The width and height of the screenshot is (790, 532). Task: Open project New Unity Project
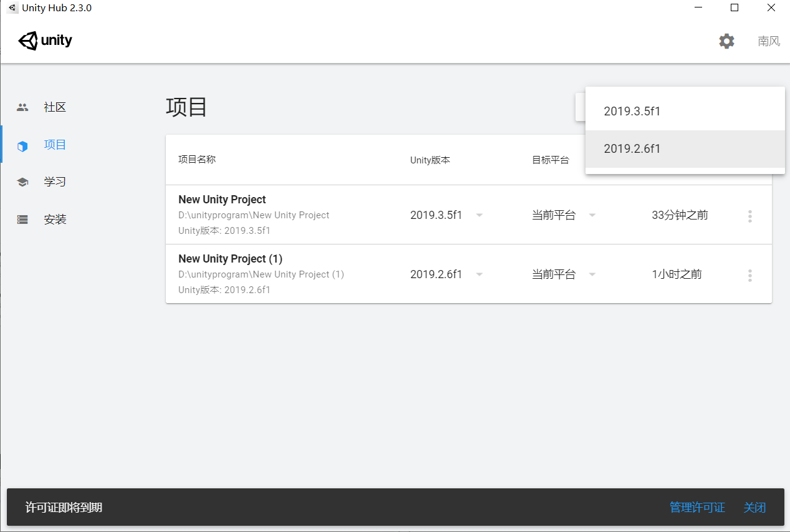coord(222,199)
